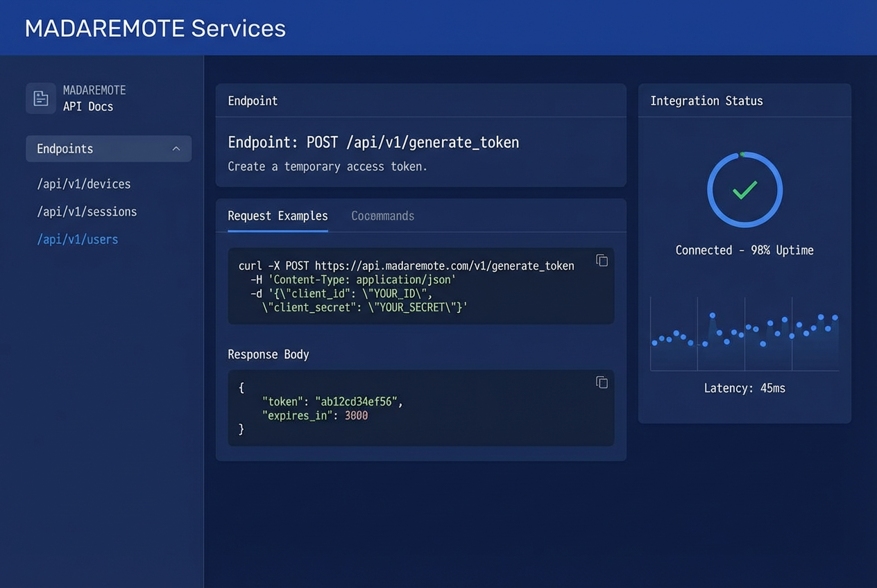Viewport: 877px width, 588px height.
Task: Click the MADAREMOTE API Docs document icon
Action: click(x=40, y=98)
